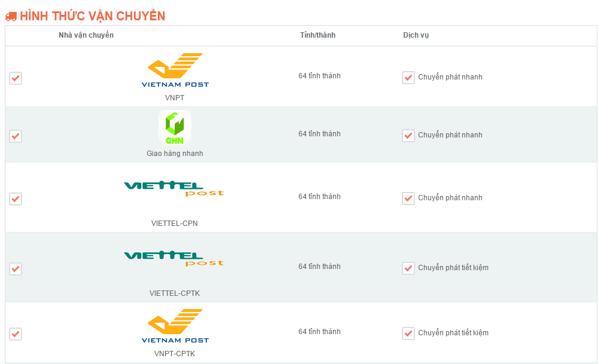Click the Vietnam Post logo above VNPT-CPTK
This screenshot has width=598, height=364.
[x=175, y=326]
